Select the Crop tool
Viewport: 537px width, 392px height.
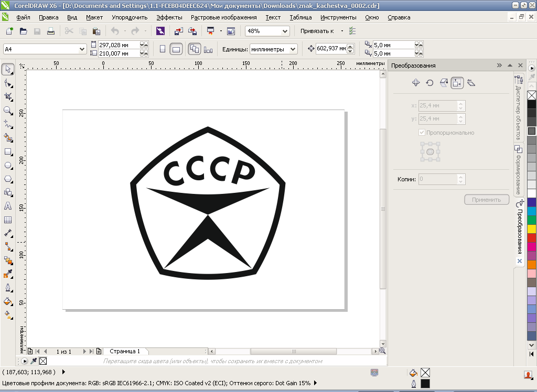tap(8, 97)
